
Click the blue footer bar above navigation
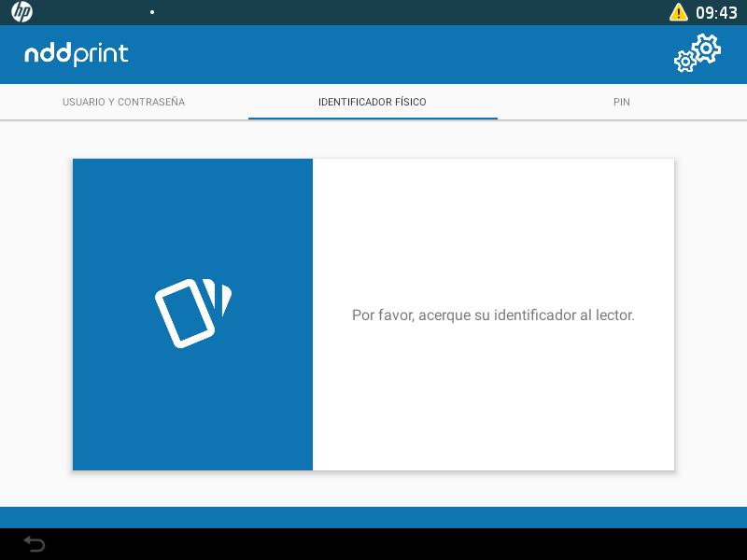[373, 517]
